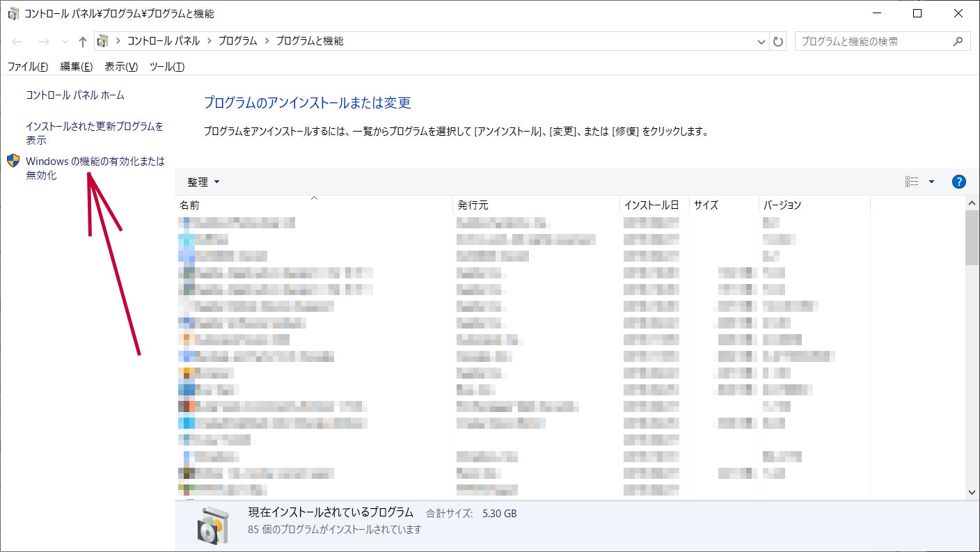Open help with the blue question mark
Screen dimensions: 980x552
pos(958,182)
